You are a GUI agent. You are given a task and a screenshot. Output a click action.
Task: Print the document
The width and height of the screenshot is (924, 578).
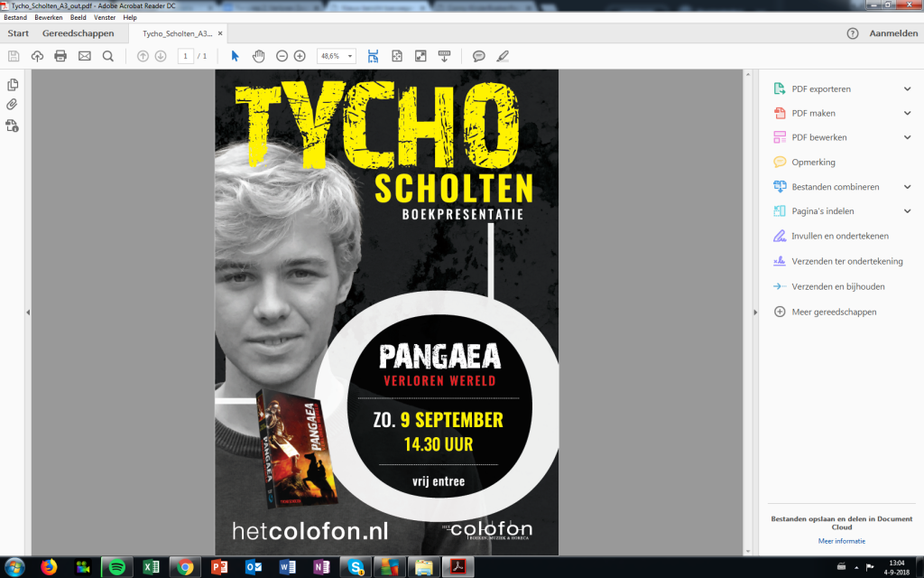60,56
